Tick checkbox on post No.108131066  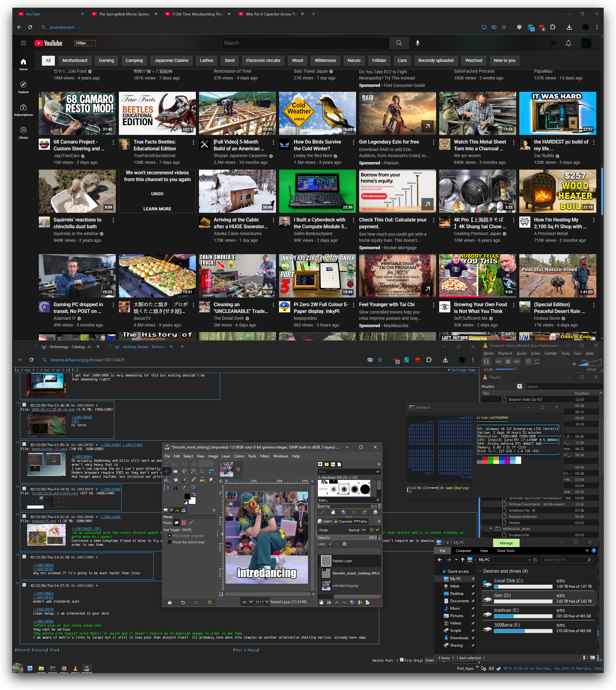click(x=24, y=585)
